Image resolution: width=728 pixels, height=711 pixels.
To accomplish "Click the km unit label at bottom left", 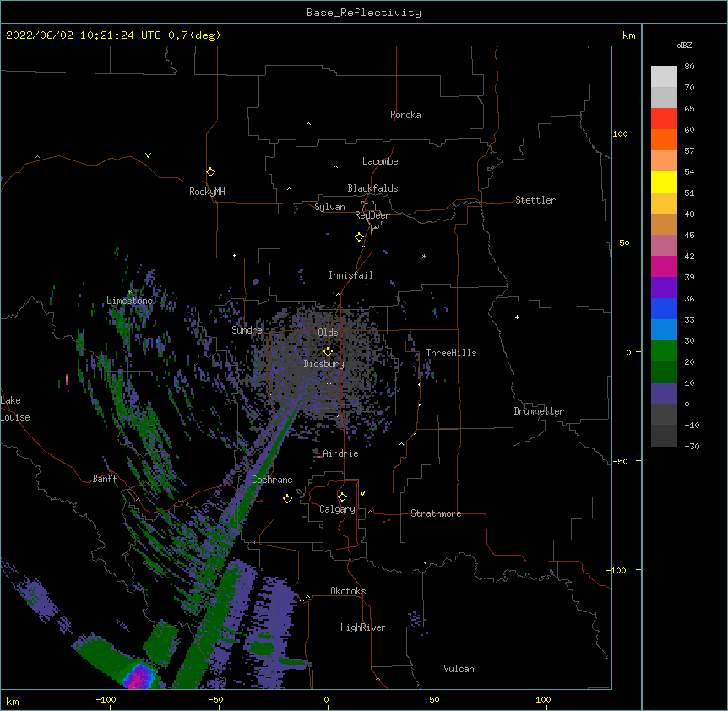I will (x=13, y=701).
